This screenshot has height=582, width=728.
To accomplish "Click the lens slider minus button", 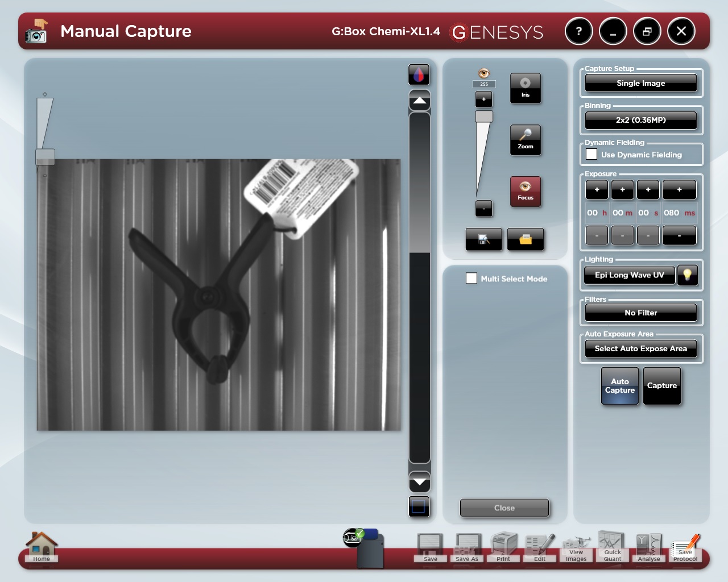I will tap(484, 208).
